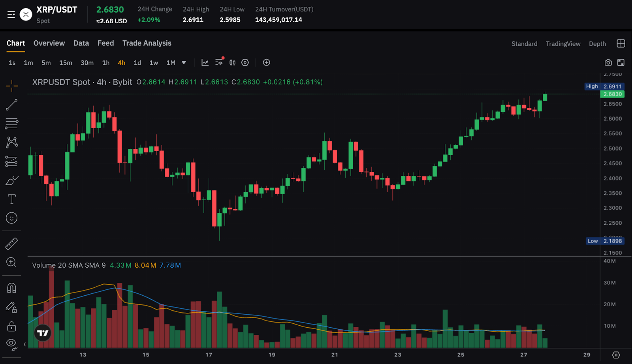The image size is (632, 364).
Task: Open the Overview tab
Action: click(x=49, y=43)
